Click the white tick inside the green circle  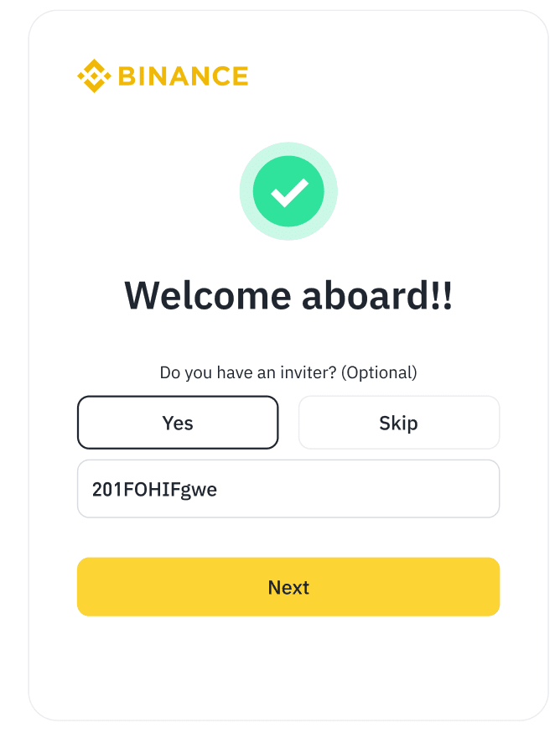(288, 193)
